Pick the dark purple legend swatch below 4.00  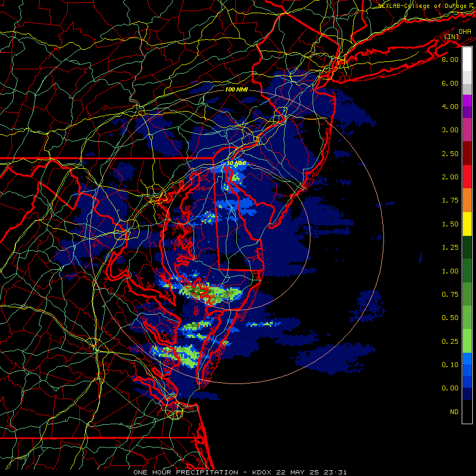click(x=467, y=112)
